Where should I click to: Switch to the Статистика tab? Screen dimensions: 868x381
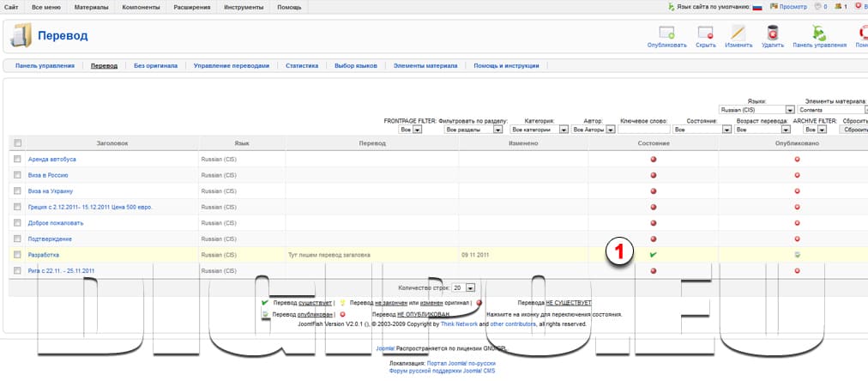pos(301,65)
